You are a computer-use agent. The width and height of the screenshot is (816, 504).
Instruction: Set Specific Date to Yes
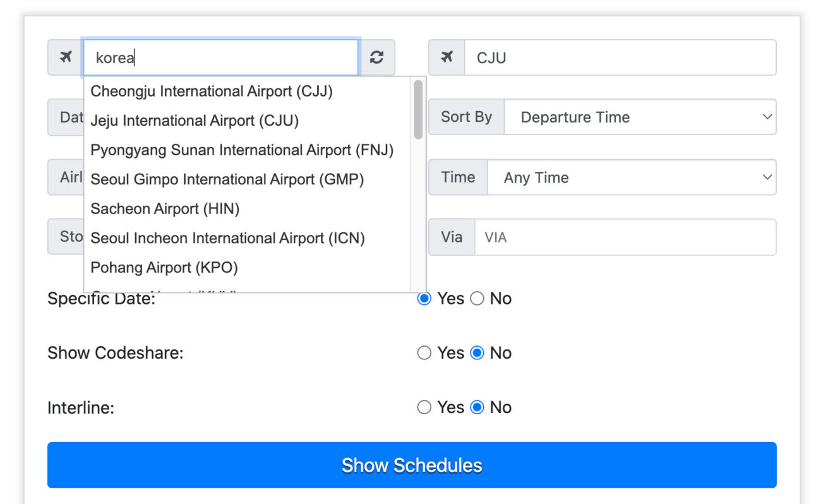coord(424,299)
